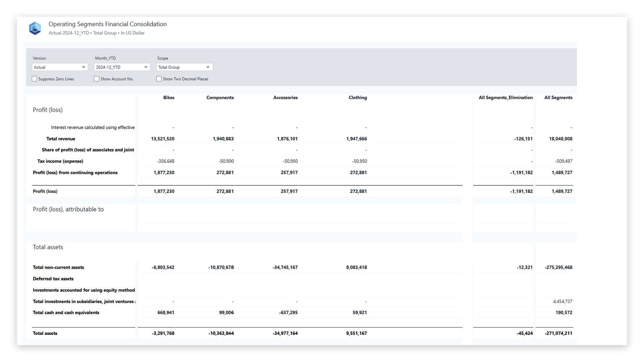Expand the Scope dropdown set to Total Group
Viewport: 644px width, 362px height.
coord(184,67)
